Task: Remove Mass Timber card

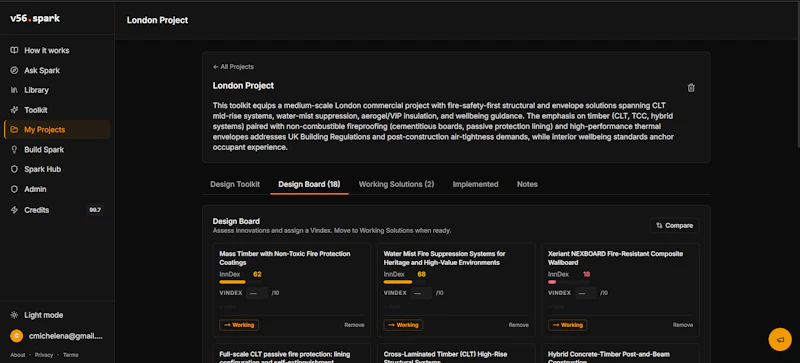Action: pos(354,325)
